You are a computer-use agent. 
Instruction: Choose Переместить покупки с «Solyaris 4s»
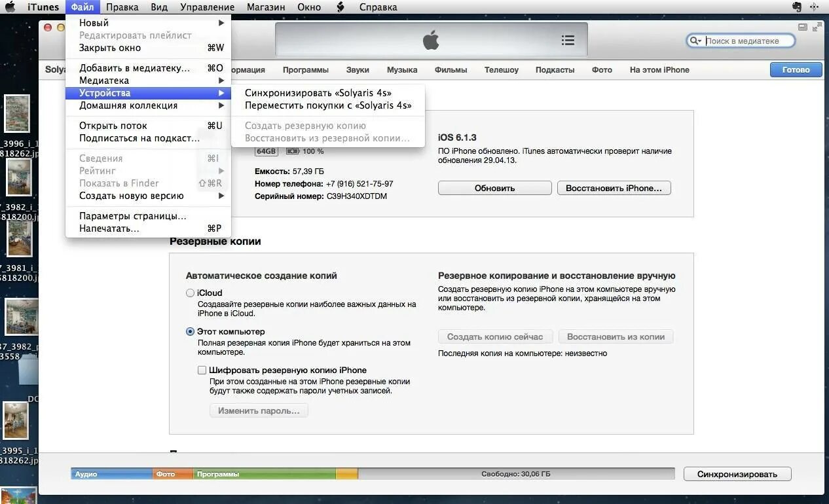pyautogui.click(x=328, y=105)
